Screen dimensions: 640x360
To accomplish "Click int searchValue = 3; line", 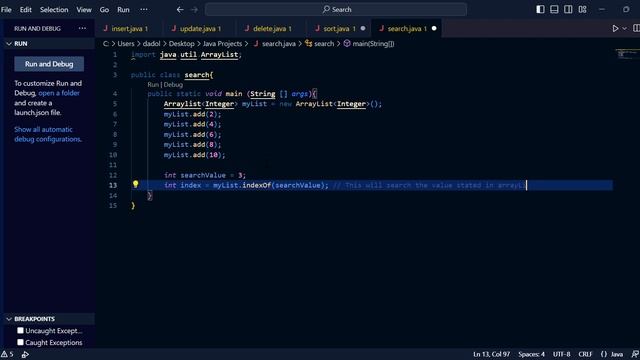I will tap(205, 175).
